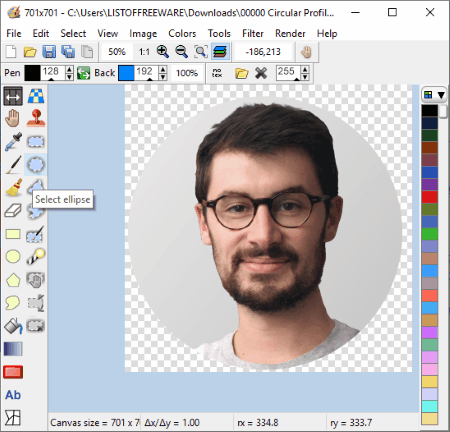Viewport: 450px width, 432px height.
Task: Decrease the pen opacity with down arrow
Action: [69, 77]
